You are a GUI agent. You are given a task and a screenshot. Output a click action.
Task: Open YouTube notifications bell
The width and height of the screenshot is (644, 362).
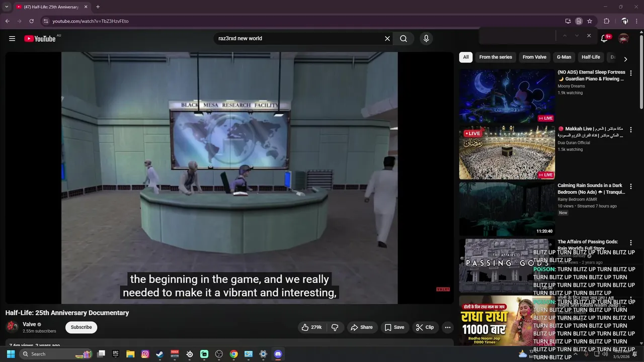605,39
